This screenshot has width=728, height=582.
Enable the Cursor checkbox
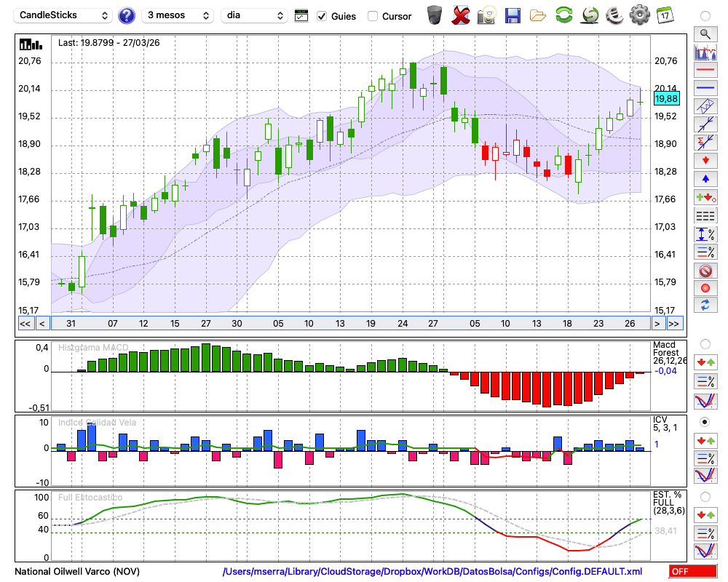372,16
